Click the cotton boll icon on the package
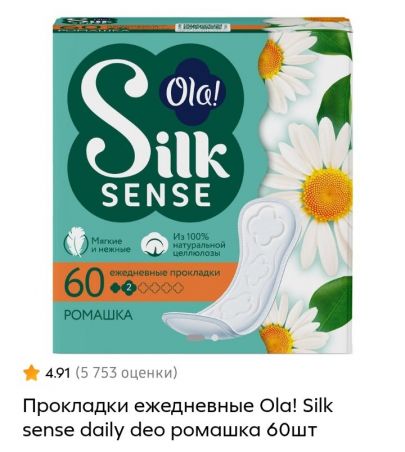The width and height of the screenshot is (405, 452). tap(155, 246)
